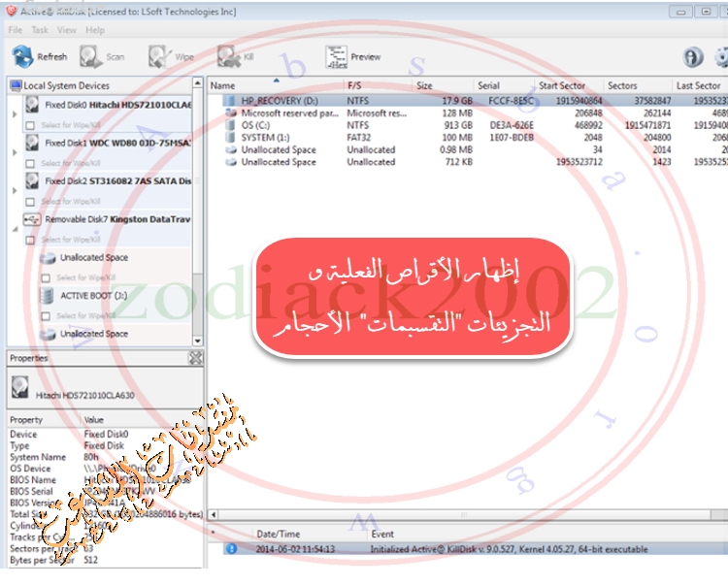Select the SYSTEM (1:) row name
Screen dimensions: 728x585
[x=265, y=138]
